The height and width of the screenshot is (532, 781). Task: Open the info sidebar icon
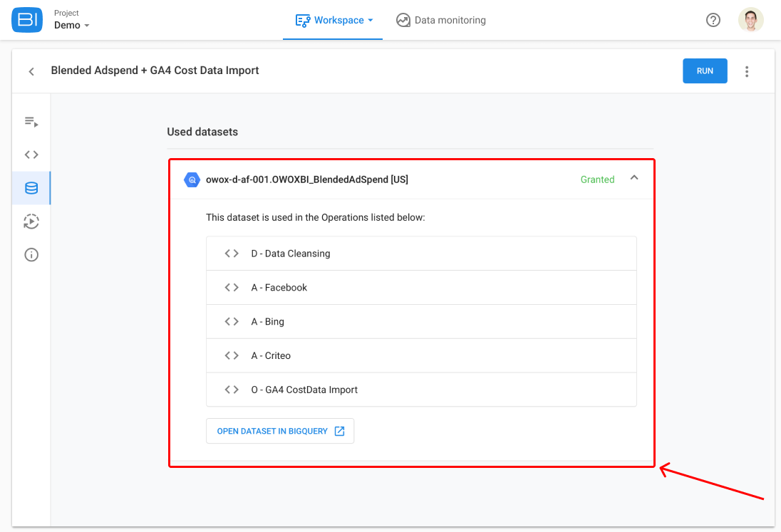pyautogui.click(x=31, y=255)
